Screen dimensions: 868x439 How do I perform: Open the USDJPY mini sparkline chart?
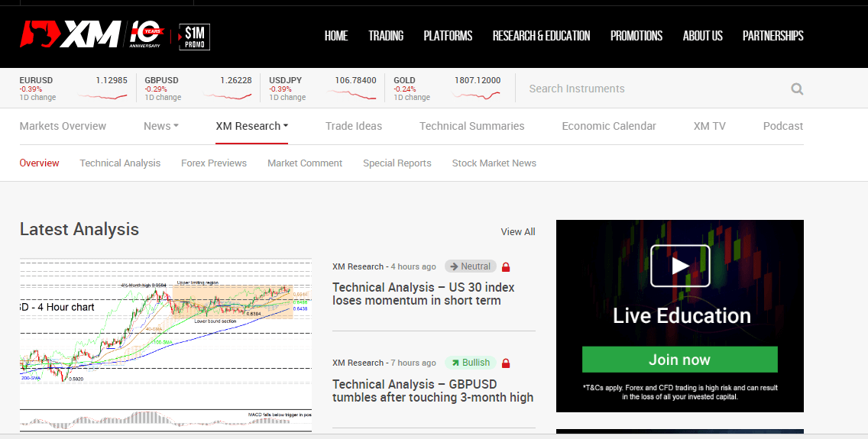pyautogui.click(x=351, y=95)
